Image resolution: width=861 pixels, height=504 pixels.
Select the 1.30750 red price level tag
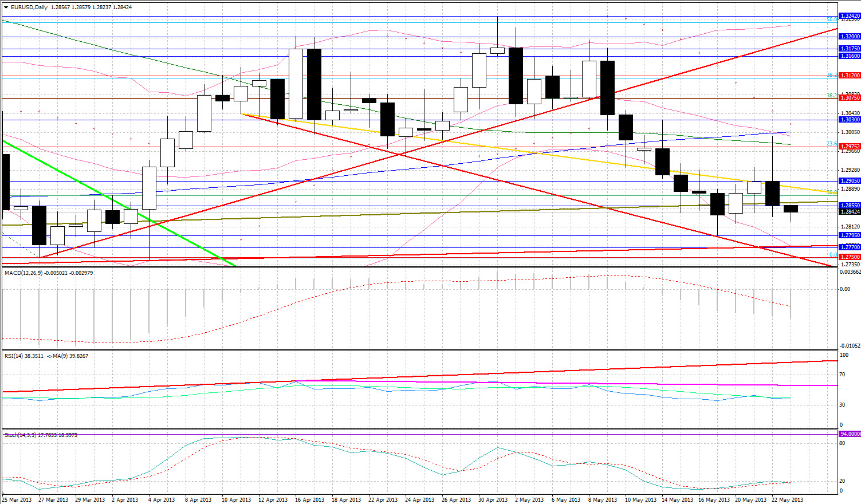[850, 98]
